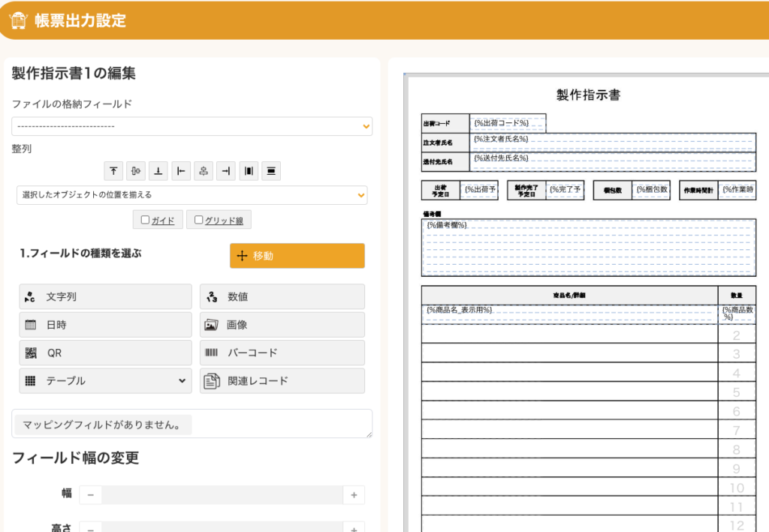Select the {%注文者氏名%} field on the form
This screenshot has height=532, width=769.
point(613,143)
